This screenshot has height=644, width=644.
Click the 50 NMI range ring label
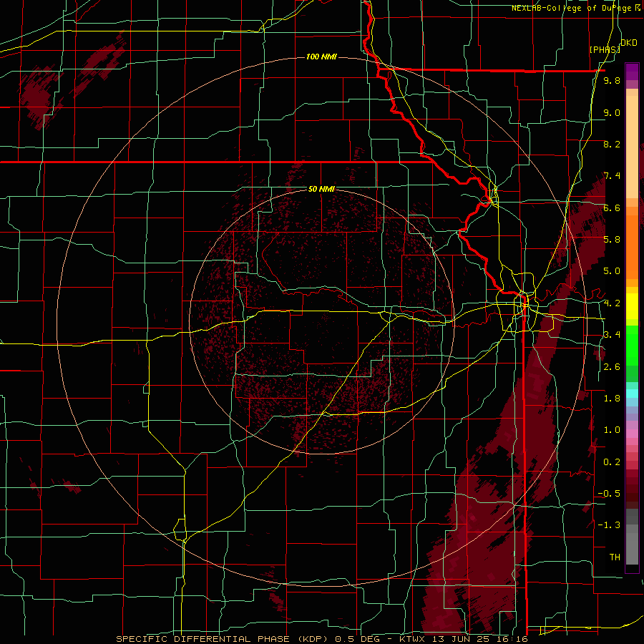click(321, 189)
